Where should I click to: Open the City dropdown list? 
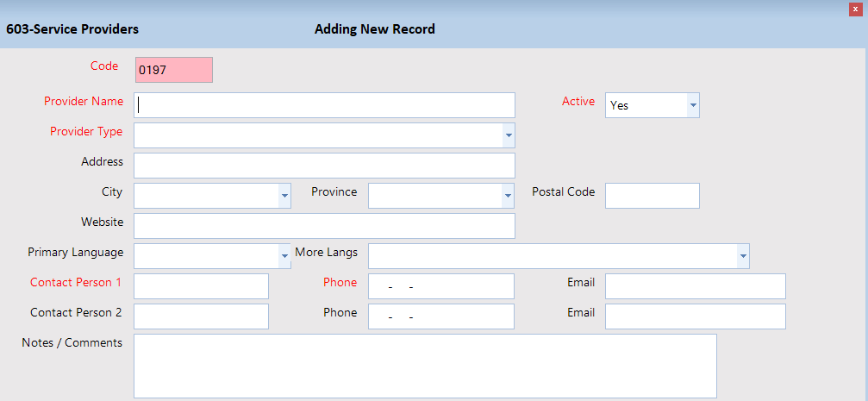[x=284, y=196]
